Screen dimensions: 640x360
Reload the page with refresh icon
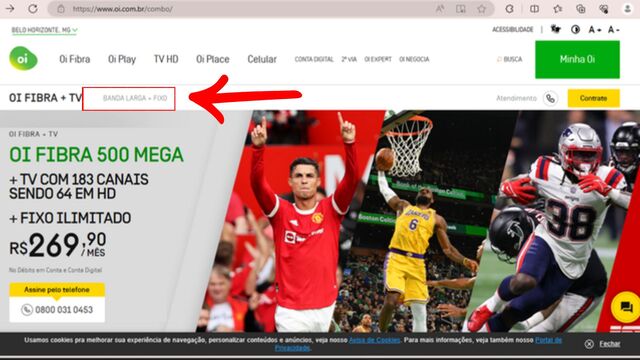coord(33,8)
